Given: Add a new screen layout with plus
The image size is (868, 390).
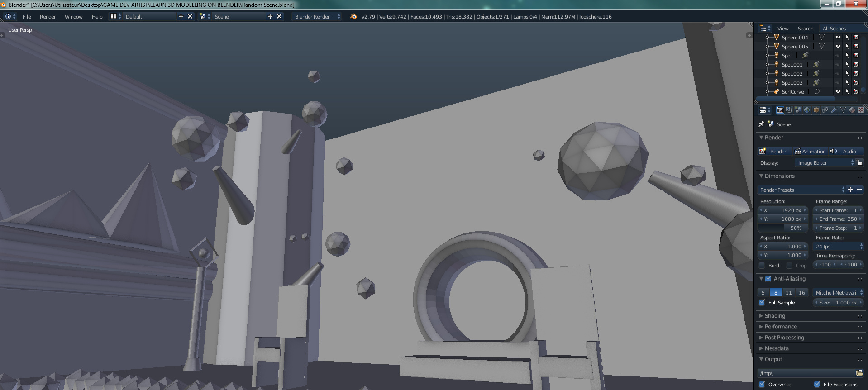Looking at the screenshot, I should tap(181, 16).
